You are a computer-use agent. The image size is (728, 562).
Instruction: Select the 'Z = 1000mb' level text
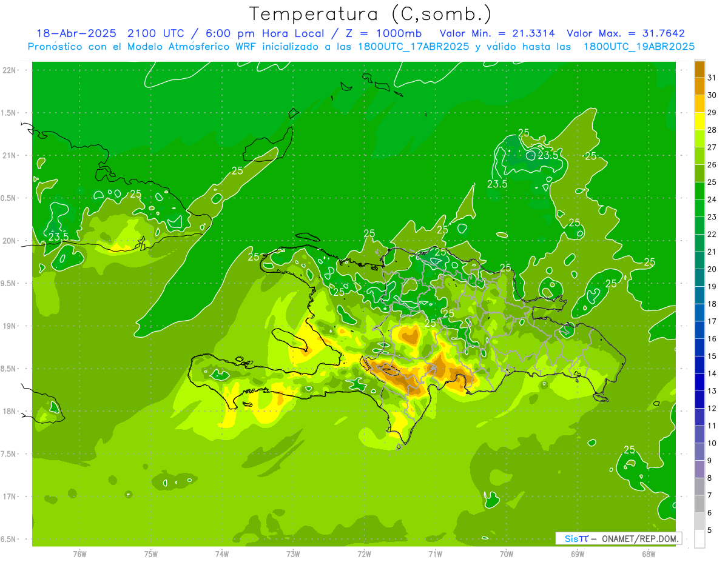[383, 33]
